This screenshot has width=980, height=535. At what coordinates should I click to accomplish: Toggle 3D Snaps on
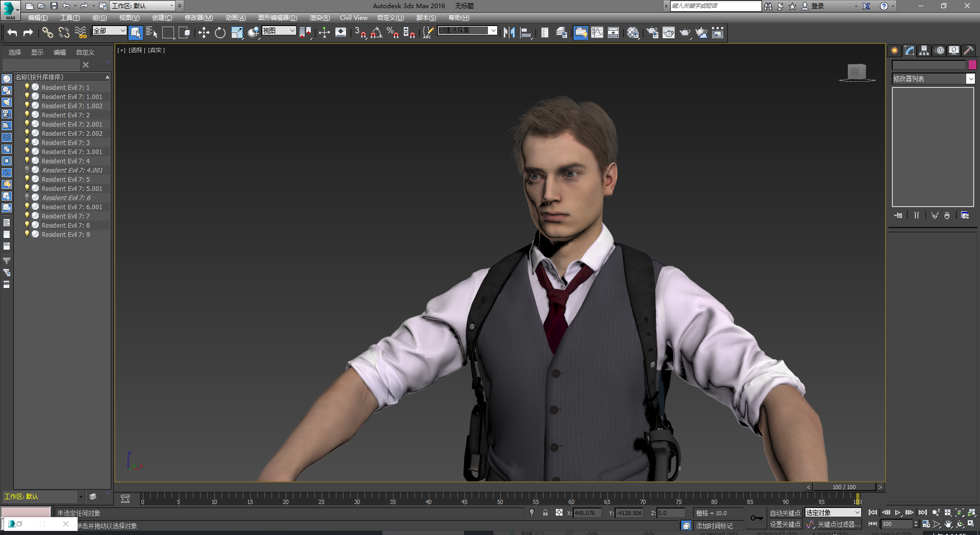tap(360, 33)
